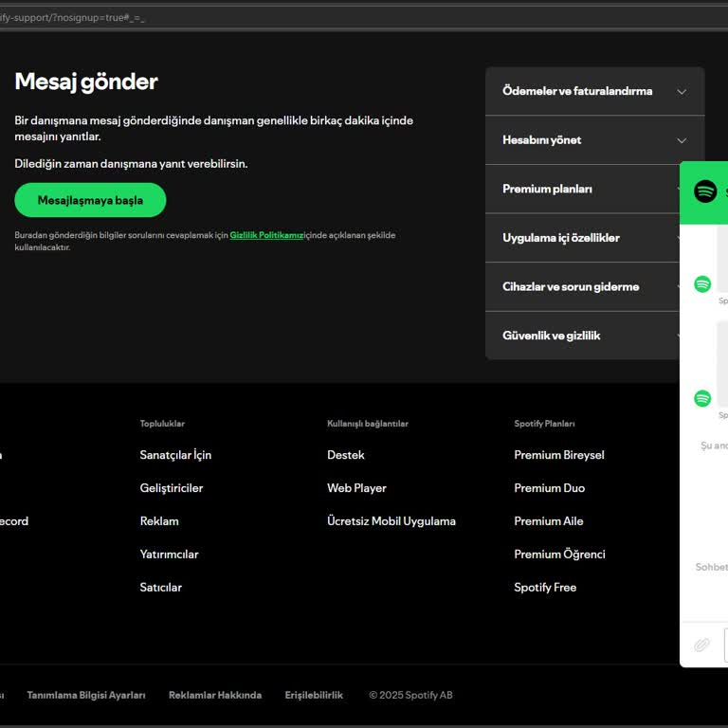Screen dimensions: 728x728
Task: Click the Kullanışlı bağlantılar column heading
Action: tap(368, 424)
